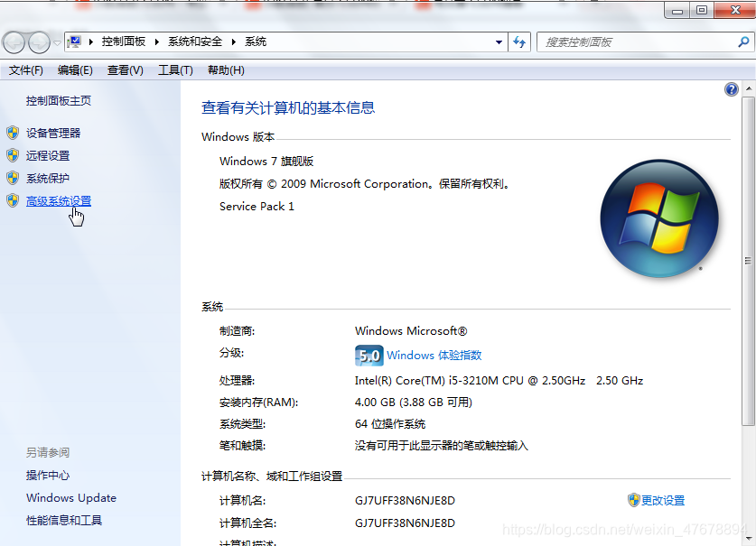The height and width of the screenshot is (546, 756).
Task: Click the Windows Microsoft® manufacturer value
Action: [x=411, y=331]
